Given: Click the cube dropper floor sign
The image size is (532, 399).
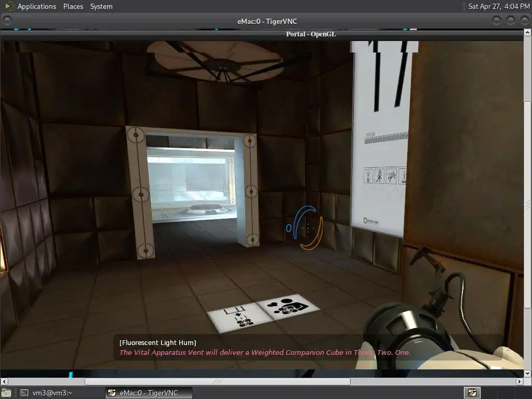Looking at the screenshot, I should click(240, 316).
